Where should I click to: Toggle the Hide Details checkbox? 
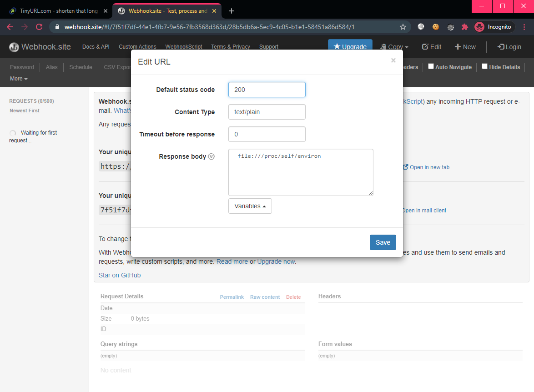484,66
